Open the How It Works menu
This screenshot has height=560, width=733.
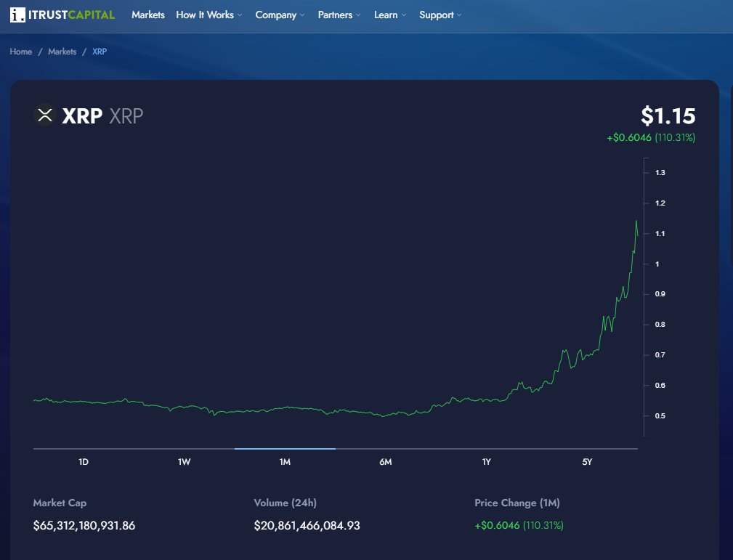[x=205, y=15]
